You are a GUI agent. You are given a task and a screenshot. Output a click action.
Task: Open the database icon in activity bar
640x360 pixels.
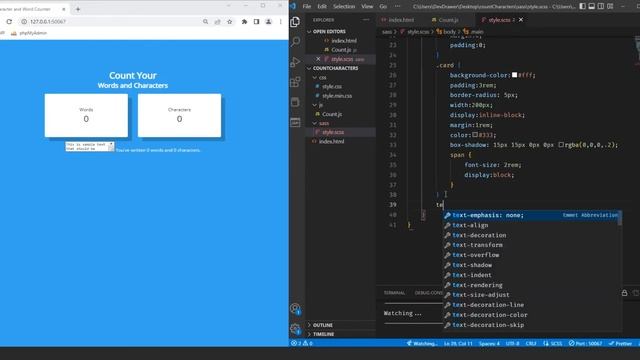[295, 102]
